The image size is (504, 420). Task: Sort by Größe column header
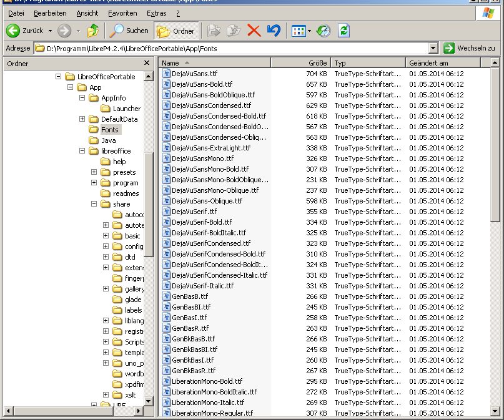[x=300, y=63]
